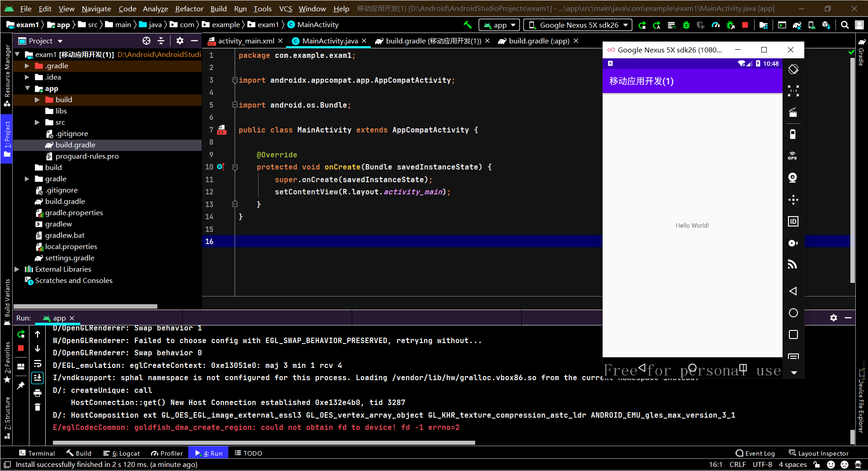Click the emulator GPS icon
Image resolution: width=868 pixels, height=471 pixels.
793,156
